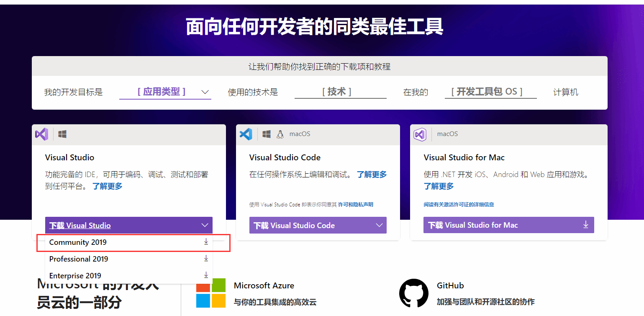644x316 pixels.
Task: Expand the 应用类型 dropdown
Action: coord(165,92)
